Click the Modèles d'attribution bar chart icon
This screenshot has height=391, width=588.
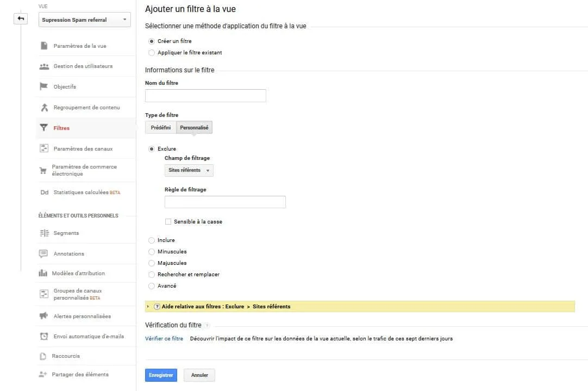coord(43,273)
